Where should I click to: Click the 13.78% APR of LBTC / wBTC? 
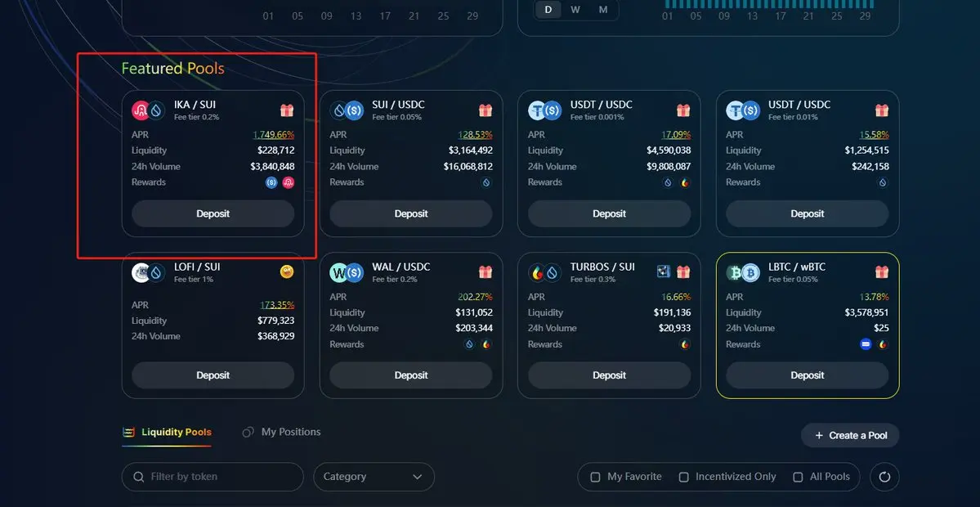click(x=875, y=297)
